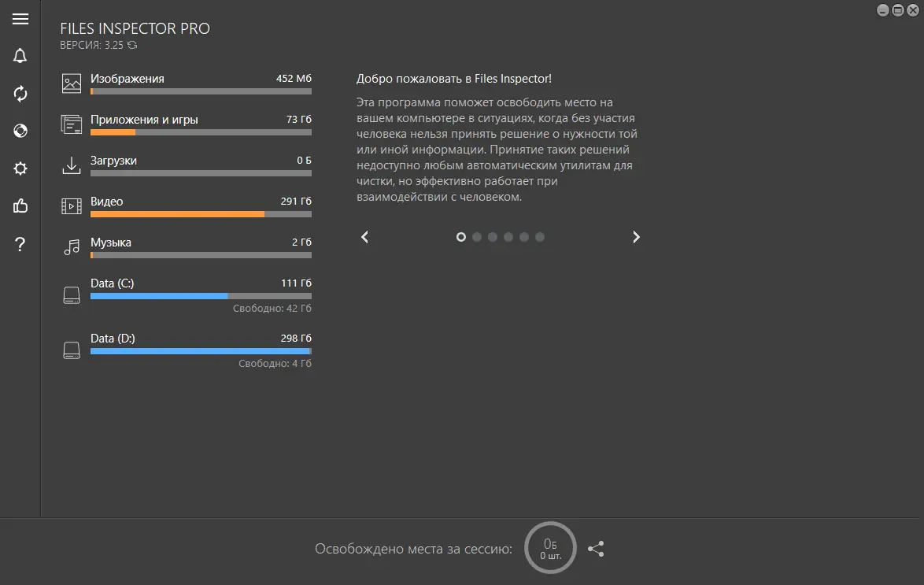Select the Приложения и игры icon
The height and width of the screenshot is (585, 924).
(72, 123)
